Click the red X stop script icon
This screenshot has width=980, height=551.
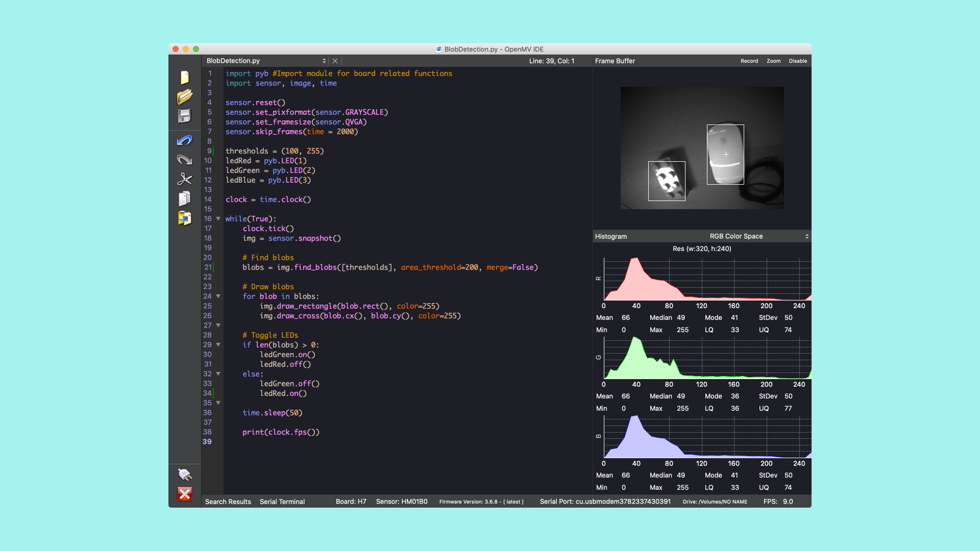(184, 494)
